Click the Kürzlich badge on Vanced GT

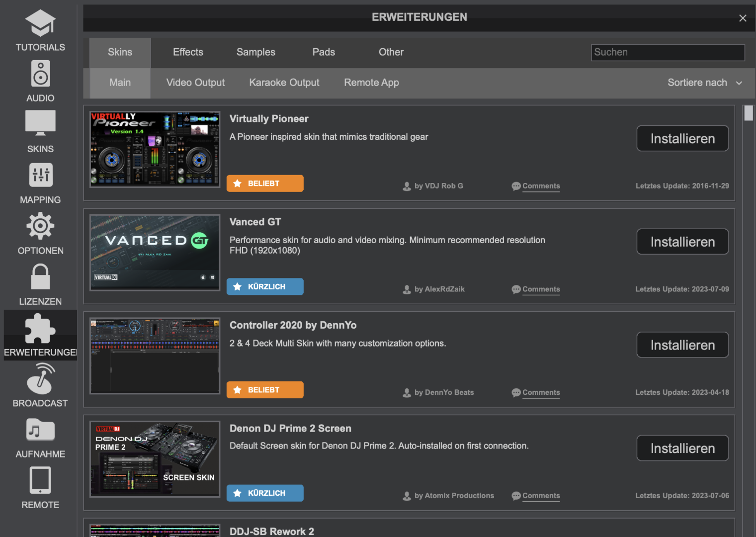coord(265,286)
